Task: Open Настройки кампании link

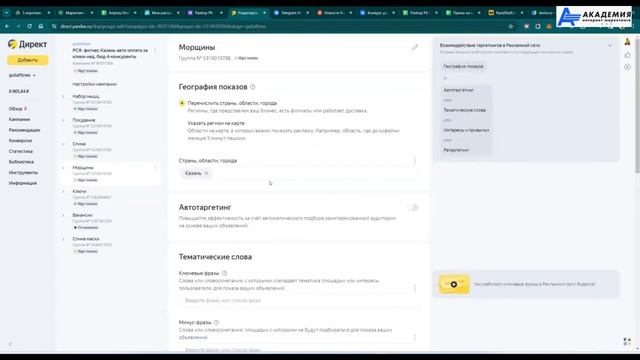Action: coord(95,84)
